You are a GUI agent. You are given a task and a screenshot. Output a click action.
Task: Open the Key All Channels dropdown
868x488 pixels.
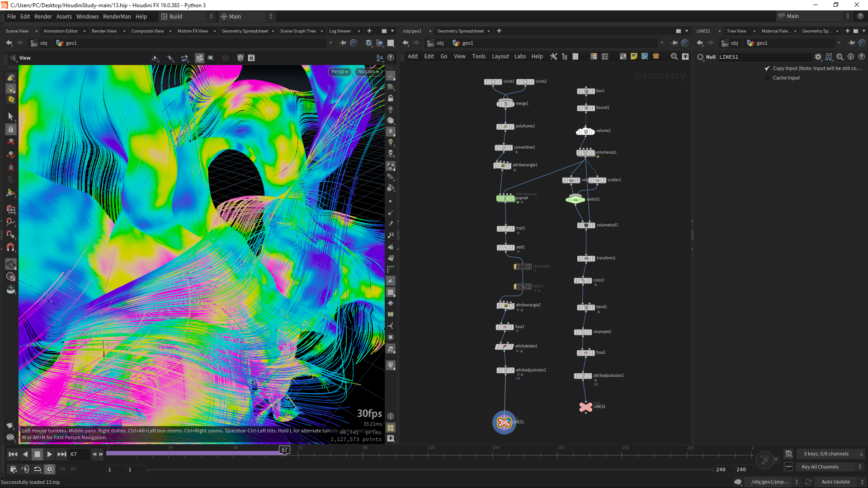tap(831, 467)
